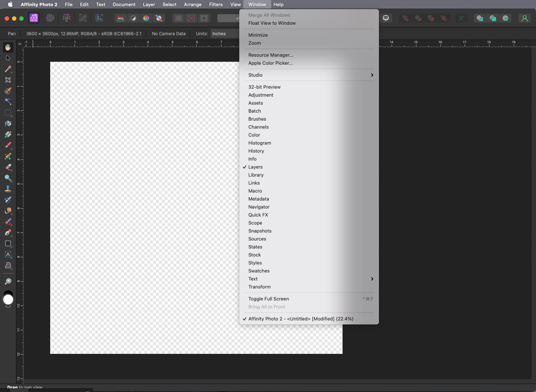Choose the Clone Stamp tool
The height and width of the screenshot is (392, 536).
(8, 189)
